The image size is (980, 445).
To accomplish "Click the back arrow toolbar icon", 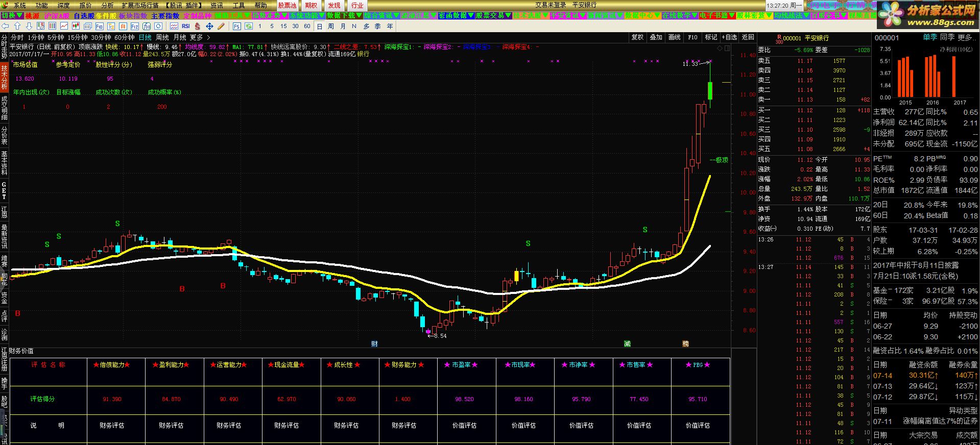I will click(5, 26).
